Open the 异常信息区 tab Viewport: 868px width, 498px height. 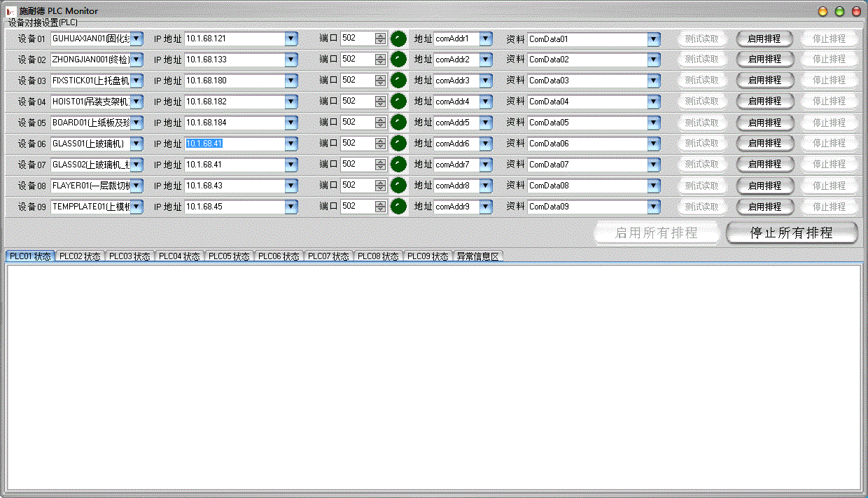tap(478, 256)
